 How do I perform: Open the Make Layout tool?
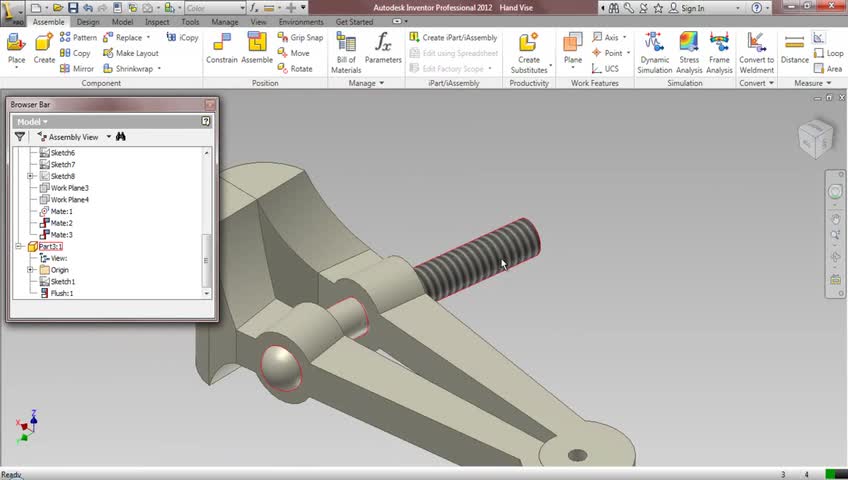(x=130, y=53)
